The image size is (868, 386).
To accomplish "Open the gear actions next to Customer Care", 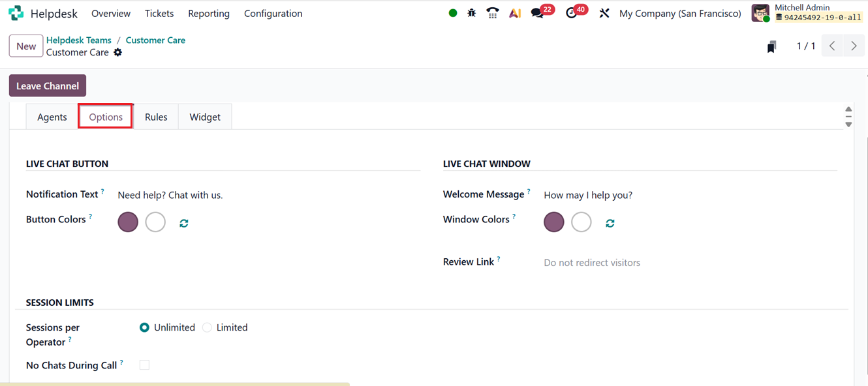I will pos(117,52).
